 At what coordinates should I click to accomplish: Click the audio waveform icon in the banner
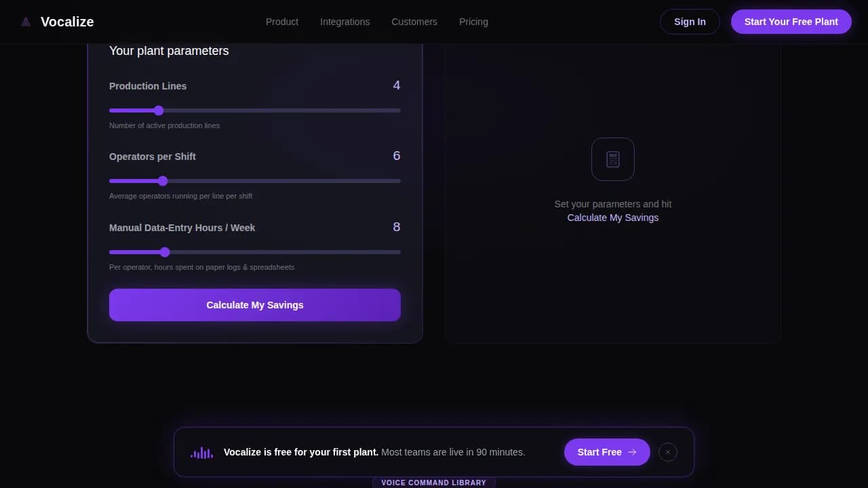(x=201, y=452)
